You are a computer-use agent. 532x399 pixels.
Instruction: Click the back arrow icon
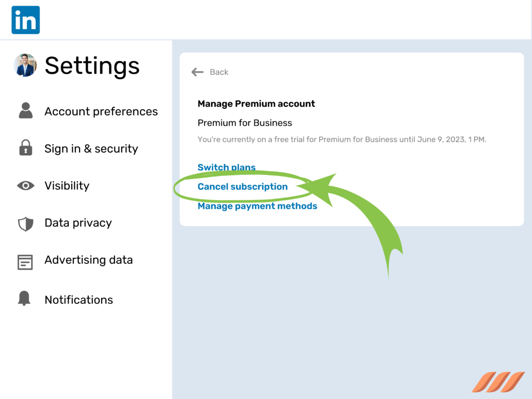coord(197,72)
